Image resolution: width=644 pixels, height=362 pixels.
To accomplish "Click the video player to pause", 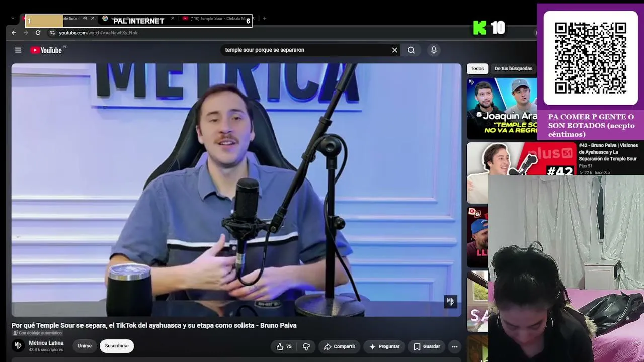I will tap(236, 190).
